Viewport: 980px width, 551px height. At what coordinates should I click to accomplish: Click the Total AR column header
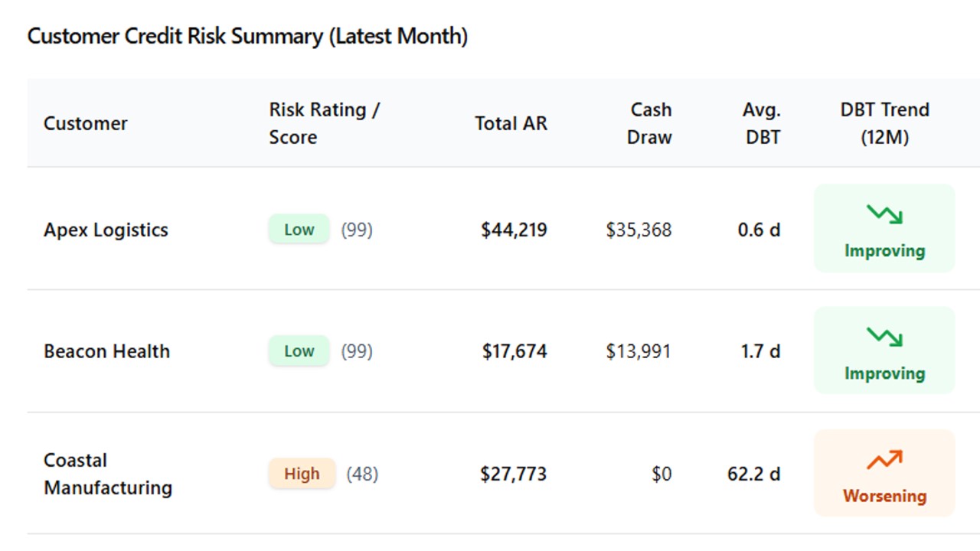[511, 123]
